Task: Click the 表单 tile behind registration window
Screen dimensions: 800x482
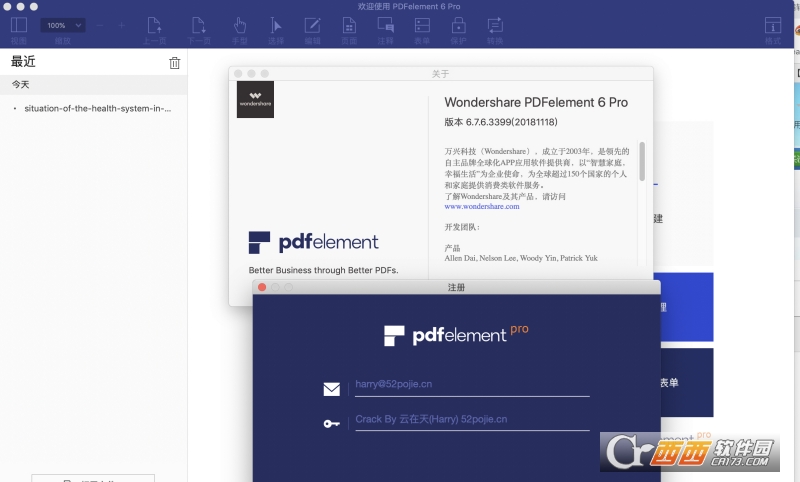Action: [687, 383]
